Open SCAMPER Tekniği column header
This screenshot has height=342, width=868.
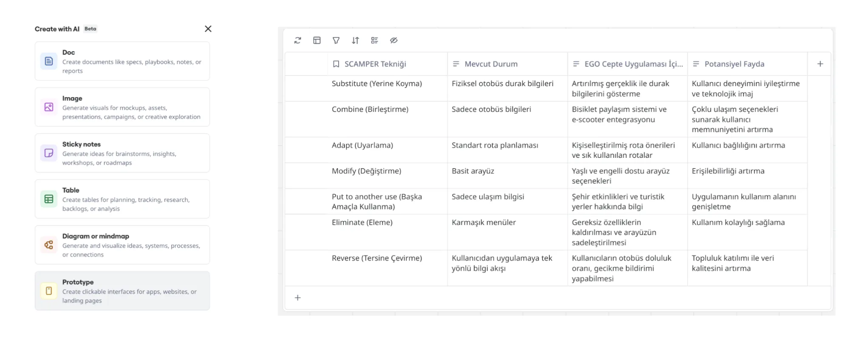[x=387, y=64]
